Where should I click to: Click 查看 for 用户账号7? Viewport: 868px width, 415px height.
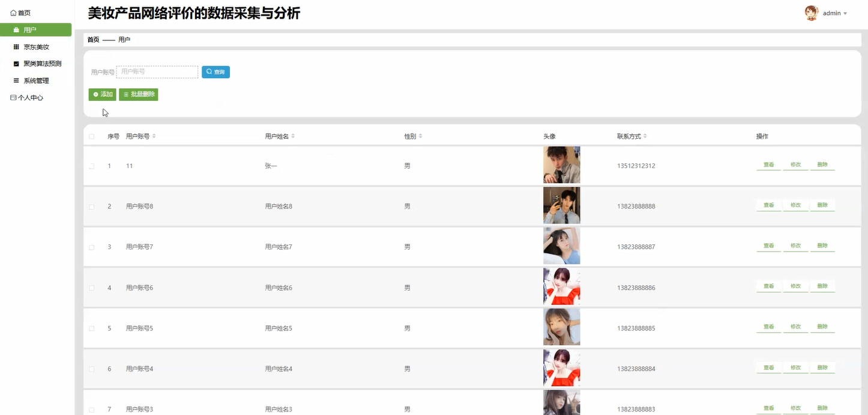point(768,246)
